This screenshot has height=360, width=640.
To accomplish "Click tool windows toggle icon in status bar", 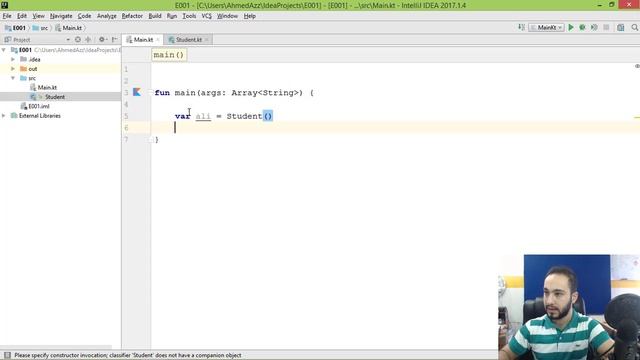I will pyautogui.click(x=7, y=355).
